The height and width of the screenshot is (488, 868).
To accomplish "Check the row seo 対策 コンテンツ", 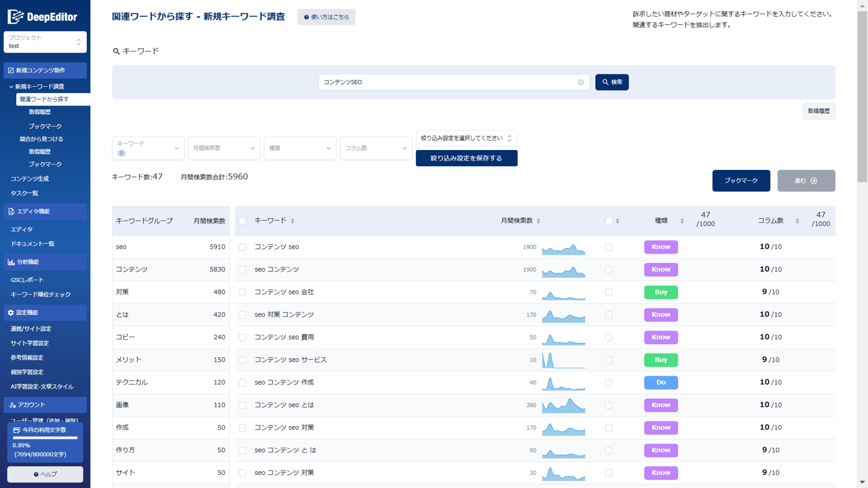I will point(242,315).
